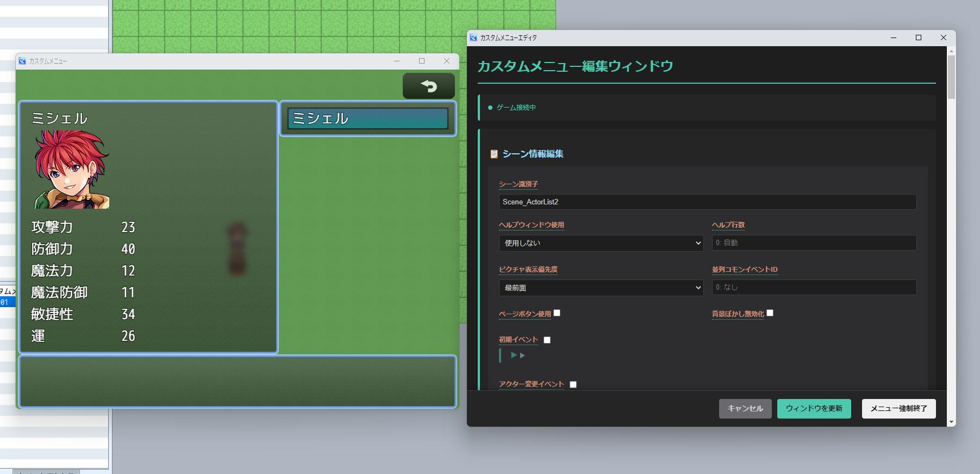Minimize the カスタムメニュー game window
The width and height of the screenshot is (980, 474).
pyautogui.click(x=396, y=61)
